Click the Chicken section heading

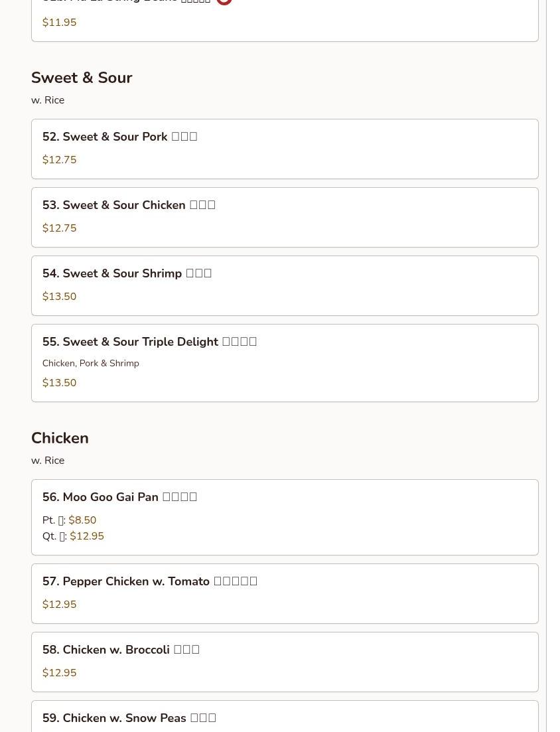[60, 438]
